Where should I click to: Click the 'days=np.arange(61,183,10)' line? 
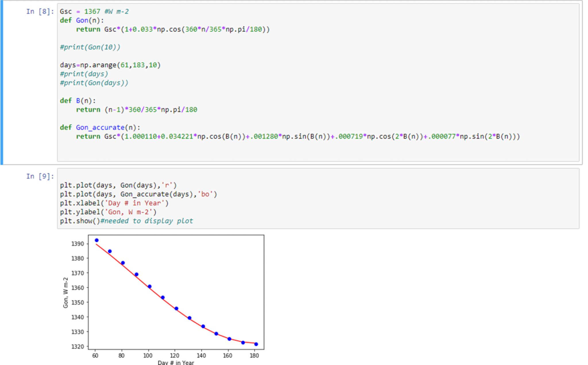[x=110, y=65]
